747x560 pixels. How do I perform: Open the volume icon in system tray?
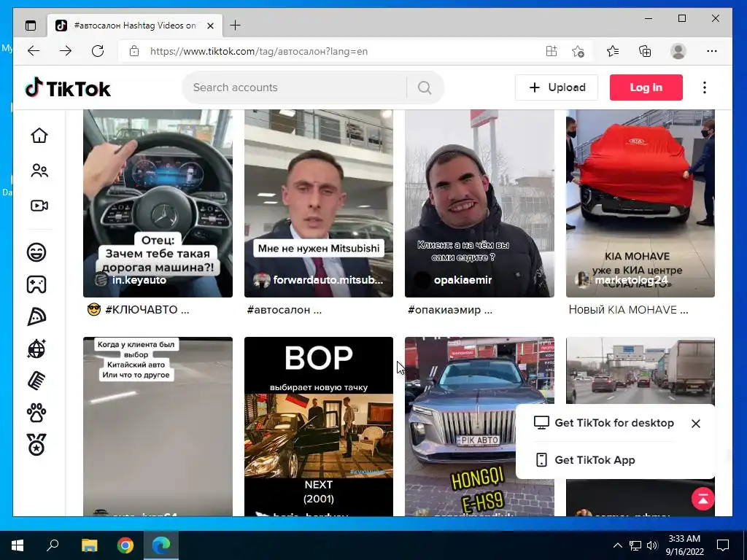[x=652, y=545]
